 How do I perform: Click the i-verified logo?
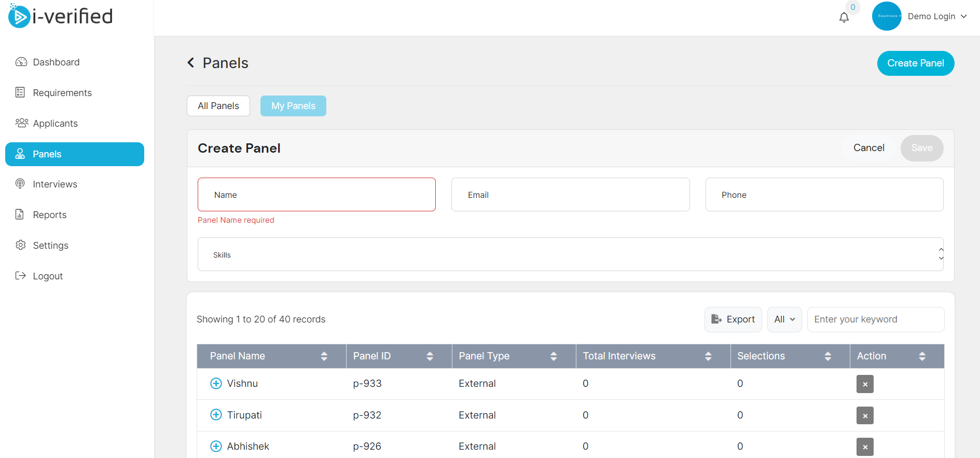(x=61, y=17)
